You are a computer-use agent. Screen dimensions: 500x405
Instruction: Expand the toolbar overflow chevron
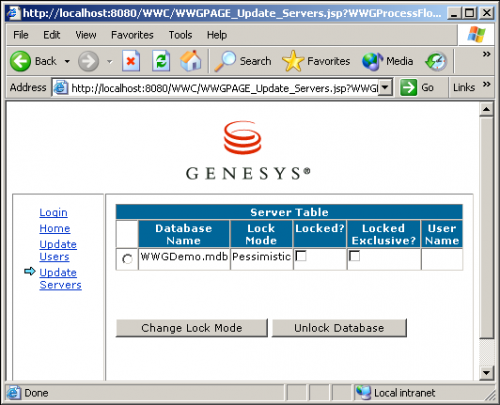tap(487, 54)
